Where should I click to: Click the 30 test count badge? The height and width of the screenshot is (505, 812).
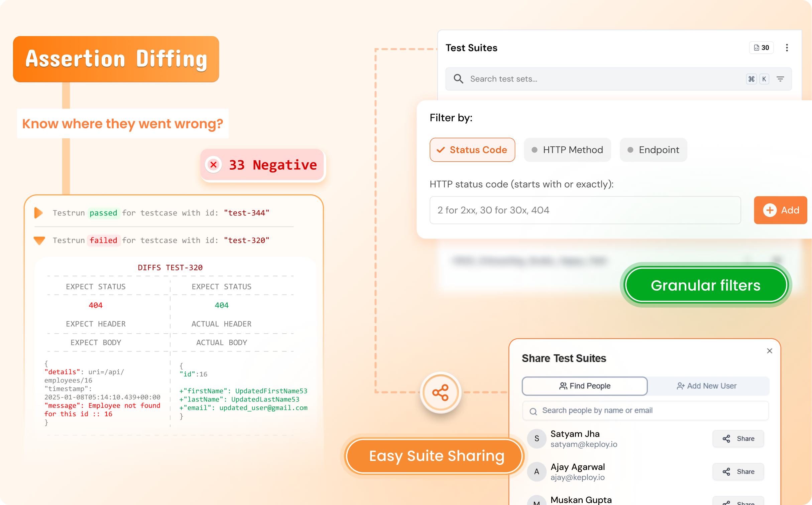(x=761, y=48)
